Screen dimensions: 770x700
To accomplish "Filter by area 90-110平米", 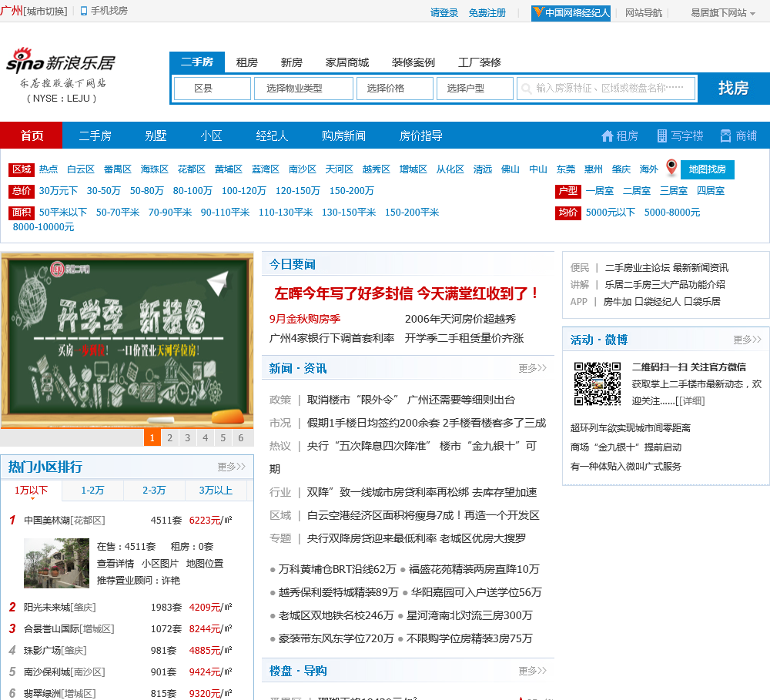I will pyautogui.click(x=225, y=213).
